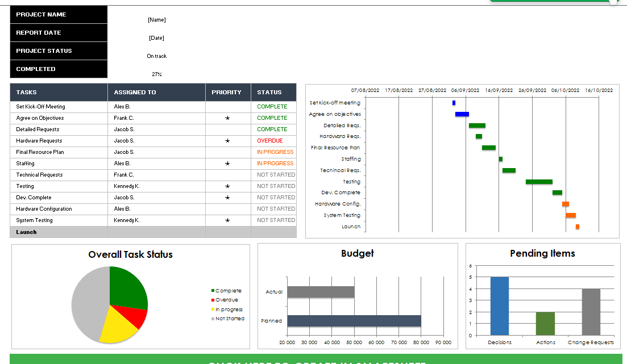The width and height of the screenshot is (627, 364).
Task: Click the green Testing bar in Gantt chart
Action: tap(539, 182)
